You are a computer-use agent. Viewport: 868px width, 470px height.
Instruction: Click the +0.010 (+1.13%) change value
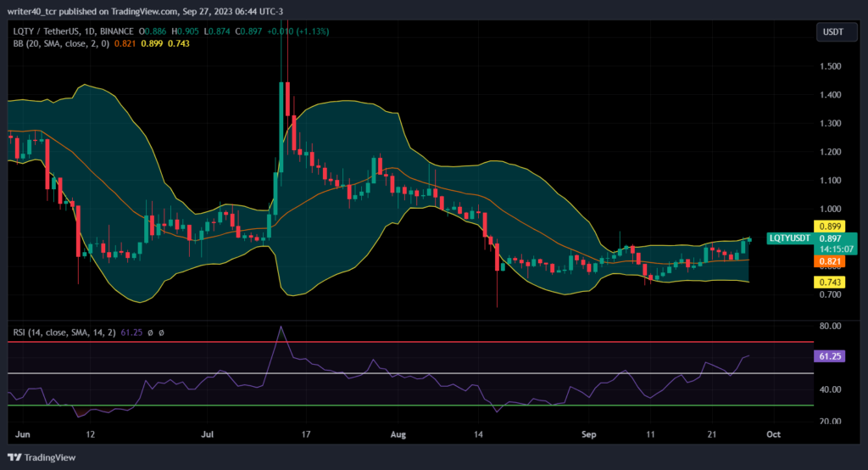[x=298, y=31]
